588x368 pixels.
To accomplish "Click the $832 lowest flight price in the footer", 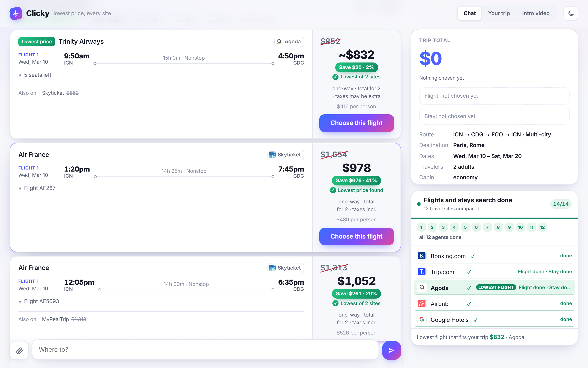I will (x=497, y=337).
